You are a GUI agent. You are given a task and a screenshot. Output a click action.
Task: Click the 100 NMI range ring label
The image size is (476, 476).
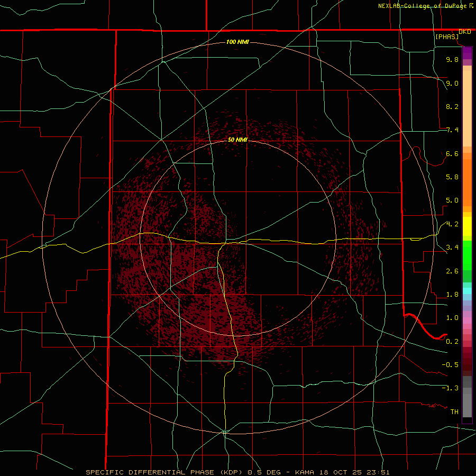237,42
